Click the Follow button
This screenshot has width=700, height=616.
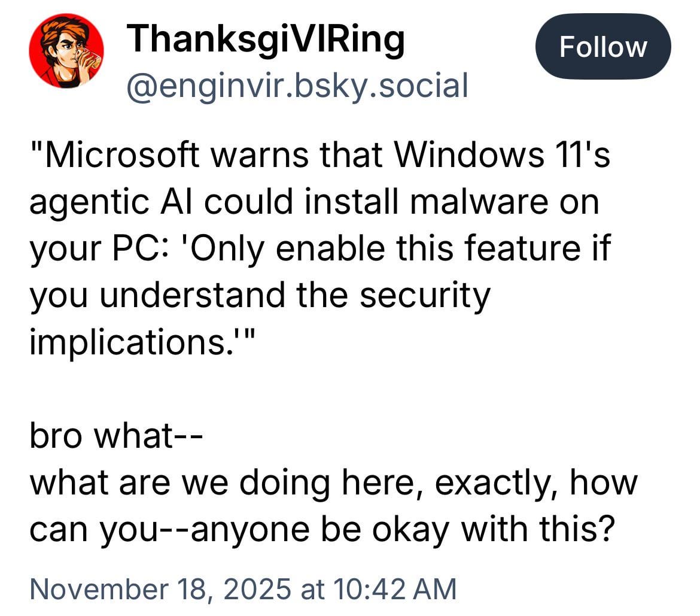[x=602, y=47]
